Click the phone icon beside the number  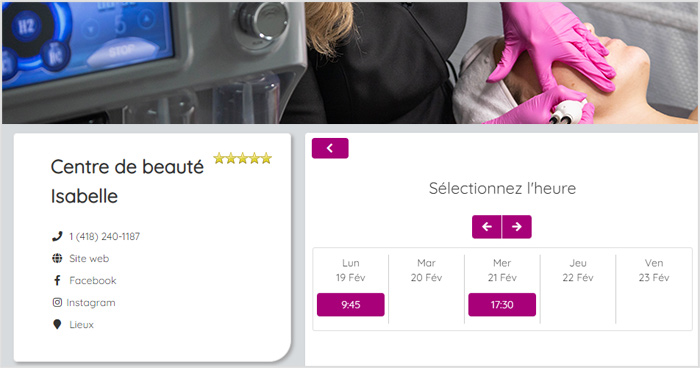click(x=57, y=236)
